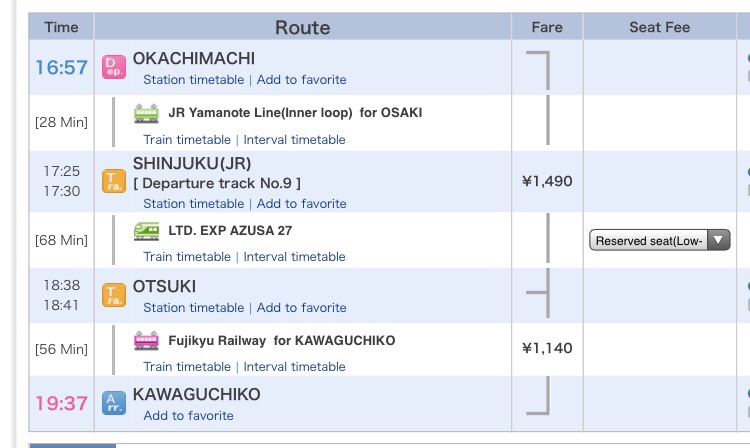
Task: Click the orange Tra. icon beside SHINJUKU(JR)
Action: click(114, 181)
